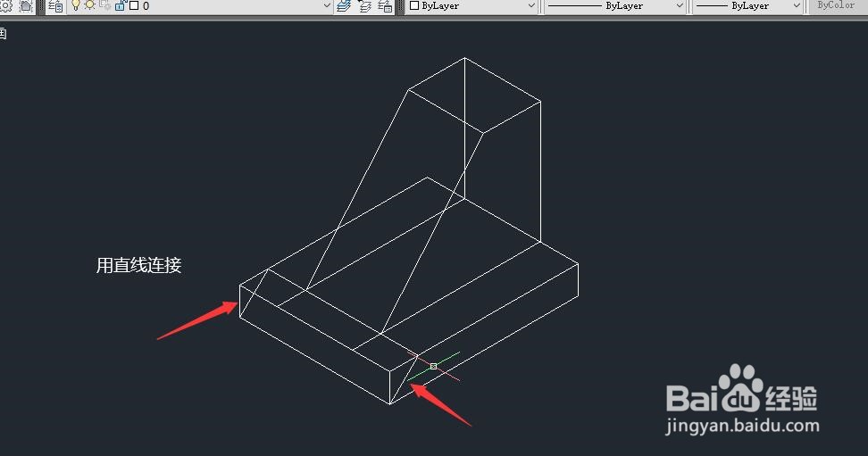Screen dimensions: 868x456
Task: Click Make Object's Layer Current icon
Action: point(344,6)
